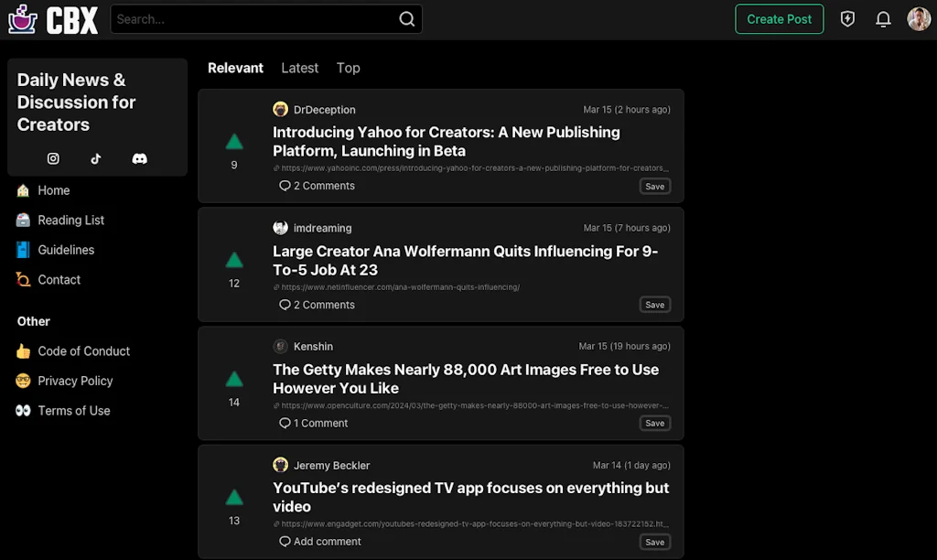Switch to the Latest tab
937x560 pixels.
299,68
